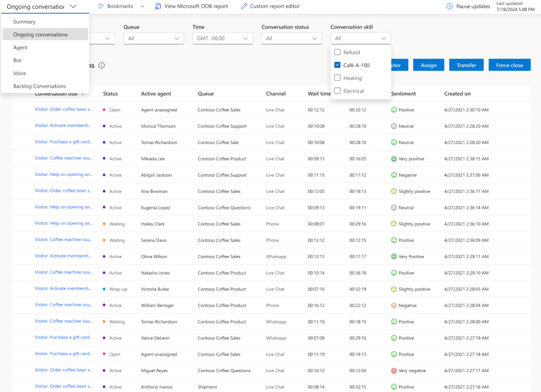
Task: Click the 'Contoso Coffee Questions' cell in Eugenia Lopez's row
Action: click(x=224, y=208)
